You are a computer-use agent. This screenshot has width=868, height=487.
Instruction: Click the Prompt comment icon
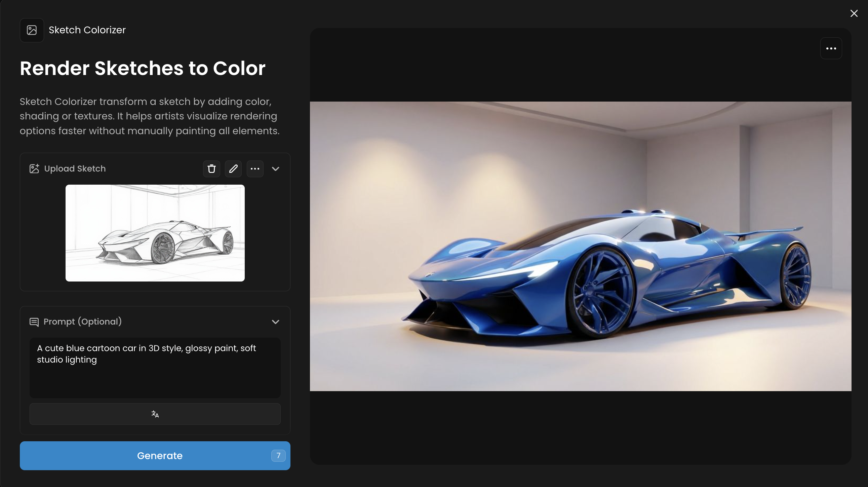coord(34,322)
